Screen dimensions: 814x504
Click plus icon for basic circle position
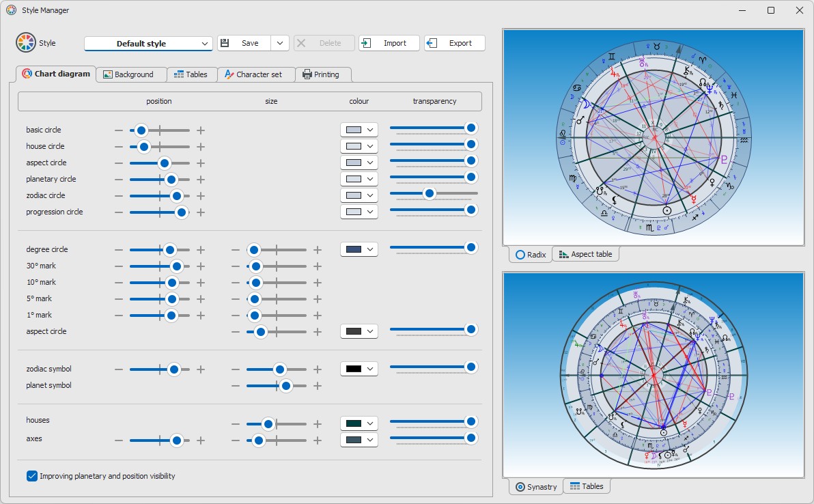[x=201, y=130]
